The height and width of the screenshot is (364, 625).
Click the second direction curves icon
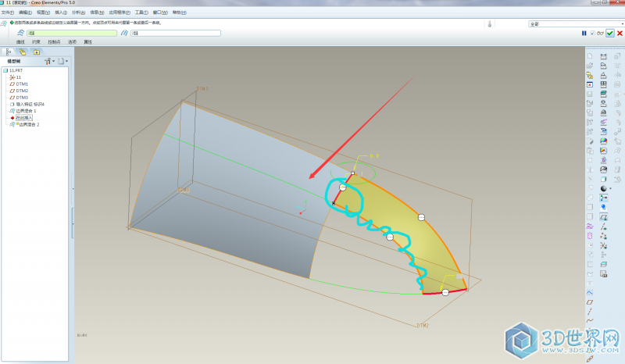(124, 33)
